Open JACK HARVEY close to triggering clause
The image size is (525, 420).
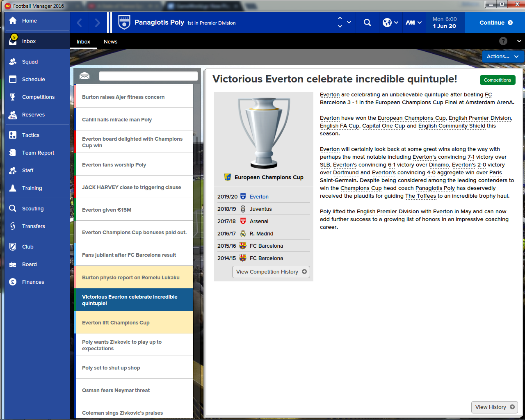[134, 187]
